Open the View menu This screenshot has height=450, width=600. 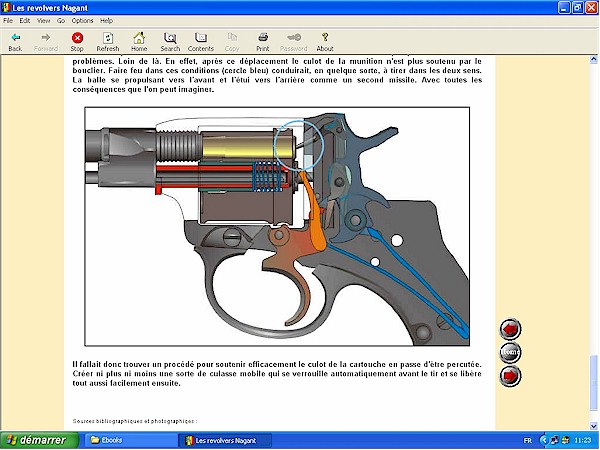tap(43, 21)
